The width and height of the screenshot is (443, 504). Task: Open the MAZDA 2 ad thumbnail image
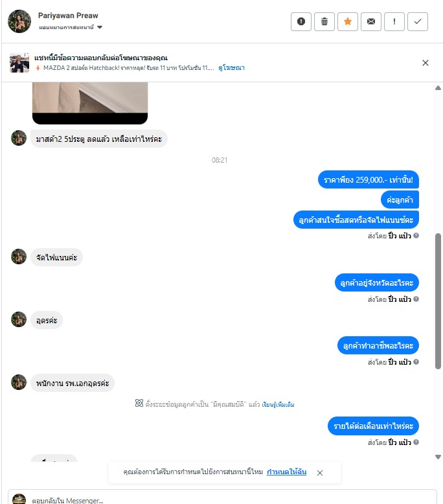pos(19,63)
